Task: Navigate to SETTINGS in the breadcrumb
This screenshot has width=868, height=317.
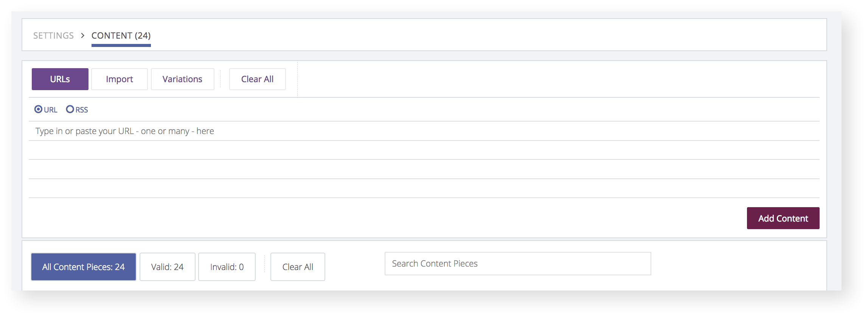Action: [53, 35]
